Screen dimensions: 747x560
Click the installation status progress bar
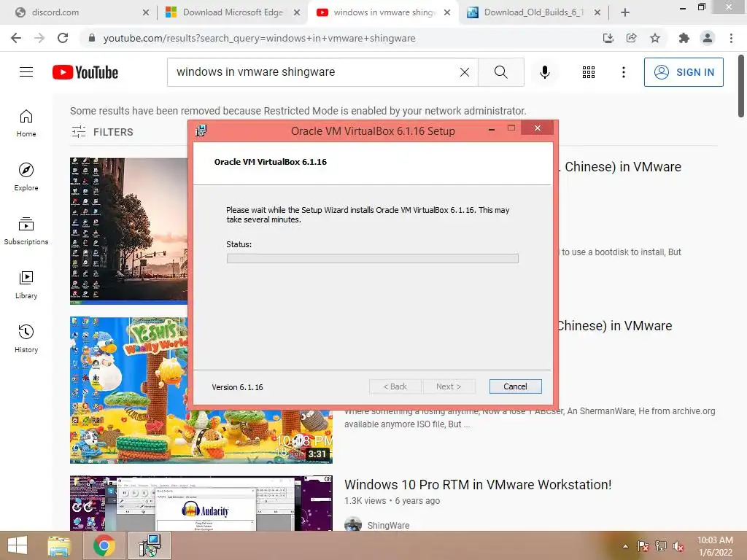(373, 258)
